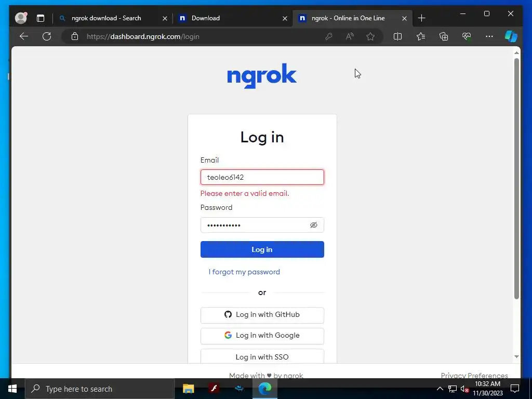Open the muted volume tray icon
Image resolution: width=532 pixels, height=399 pixels.
[464, 389]
